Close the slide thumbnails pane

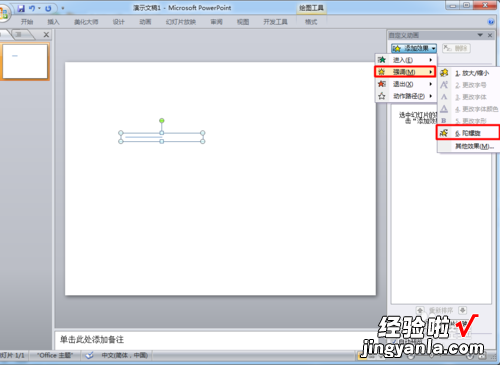pos(46,35)
